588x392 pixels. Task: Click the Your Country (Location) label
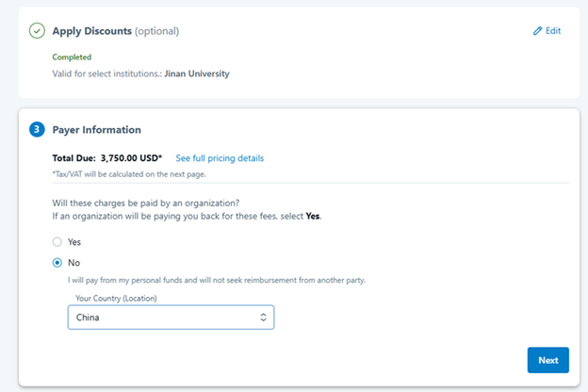pos(116,298)
